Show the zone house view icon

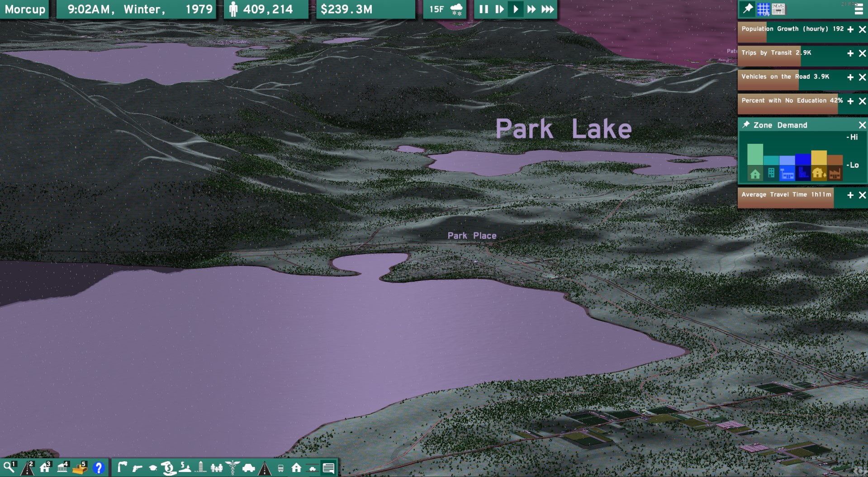click(296, 468)
